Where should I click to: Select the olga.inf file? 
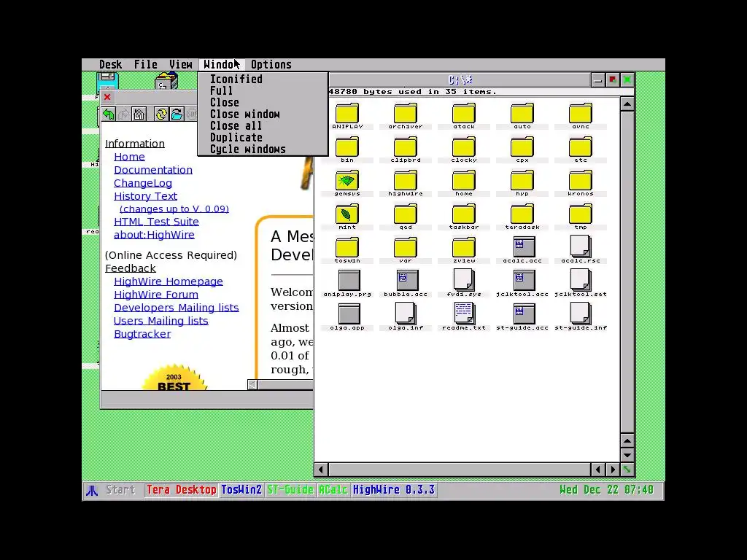point(406,316)
